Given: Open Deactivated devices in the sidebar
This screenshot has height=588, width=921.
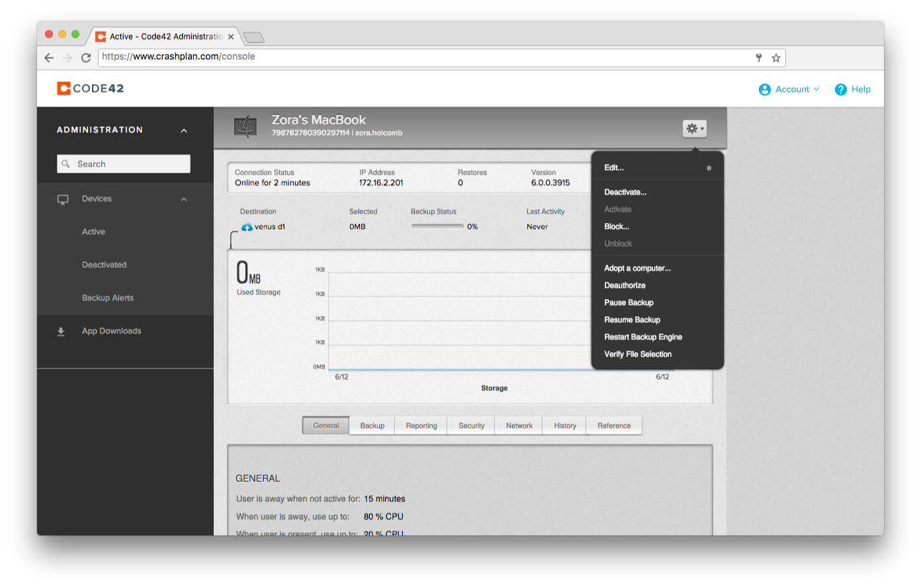Looking at the screenshot, I should 104,265.
